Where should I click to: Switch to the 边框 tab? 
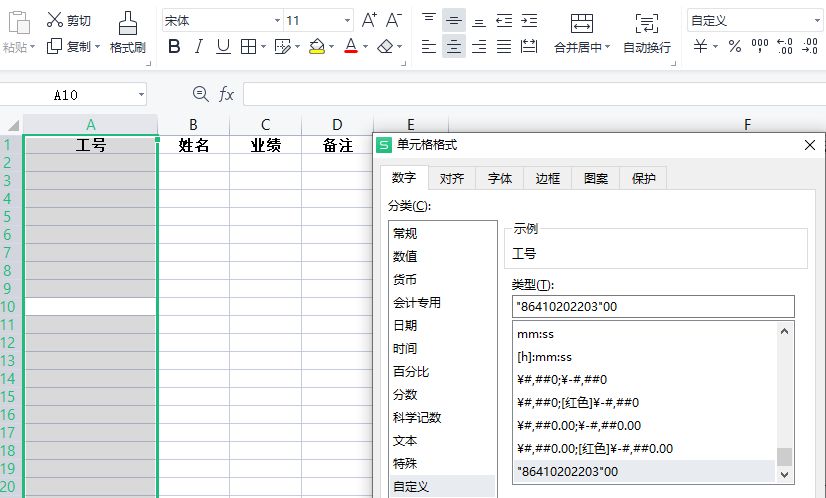(548, 179)
